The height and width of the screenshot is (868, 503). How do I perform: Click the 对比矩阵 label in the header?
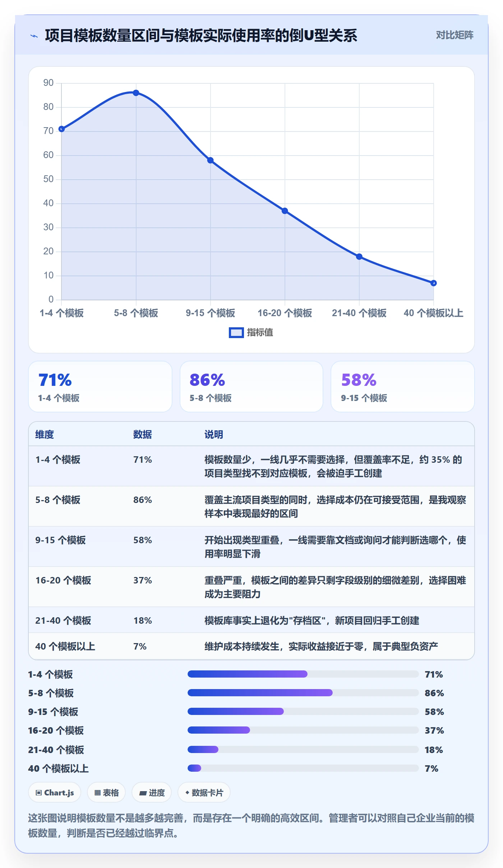(x=454, y=35)
